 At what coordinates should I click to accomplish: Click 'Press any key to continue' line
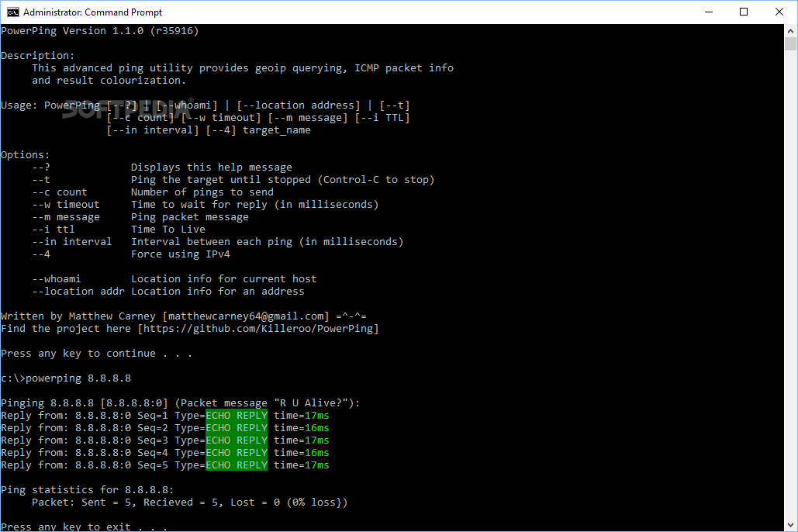(97, 354)
